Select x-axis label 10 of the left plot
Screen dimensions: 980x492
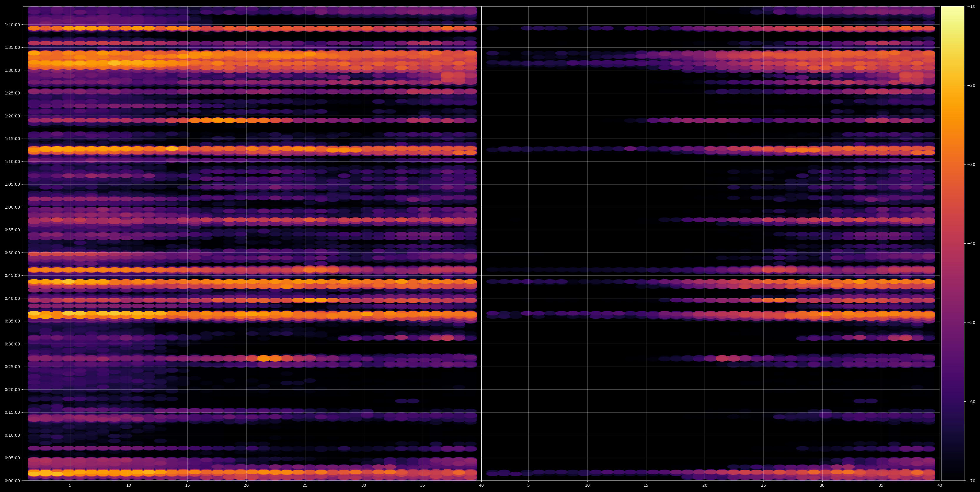[129, 486]
